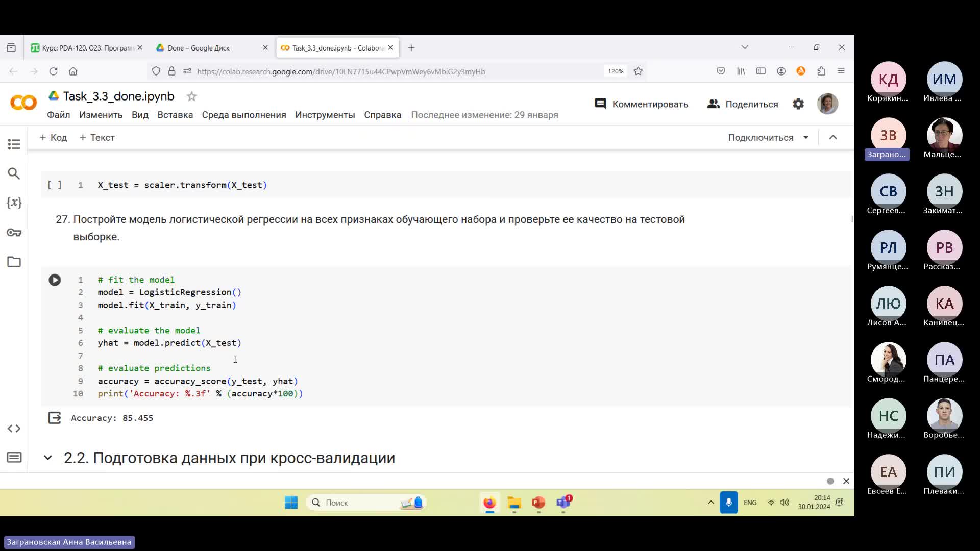Click the Windows Поиск search box
The height and width of the screenshot is (551, 980).
point(366,503)
